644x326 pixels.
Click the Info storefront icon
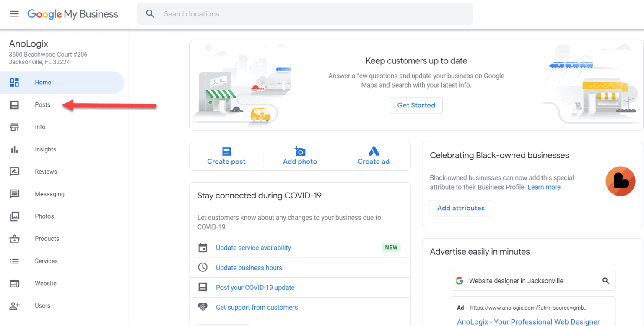click(15, 127)
